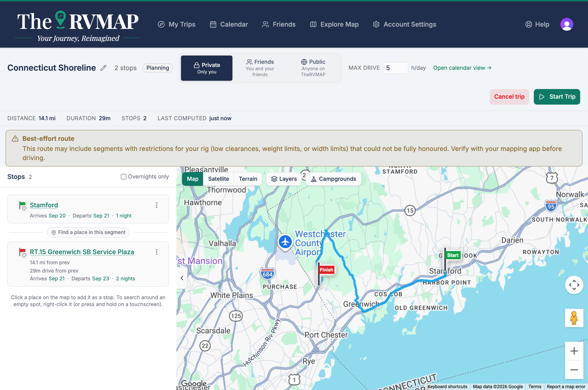Click the 1 night label
Image resolution: width=588 pixels, height=390 pixels.
[x=124, y=216]
